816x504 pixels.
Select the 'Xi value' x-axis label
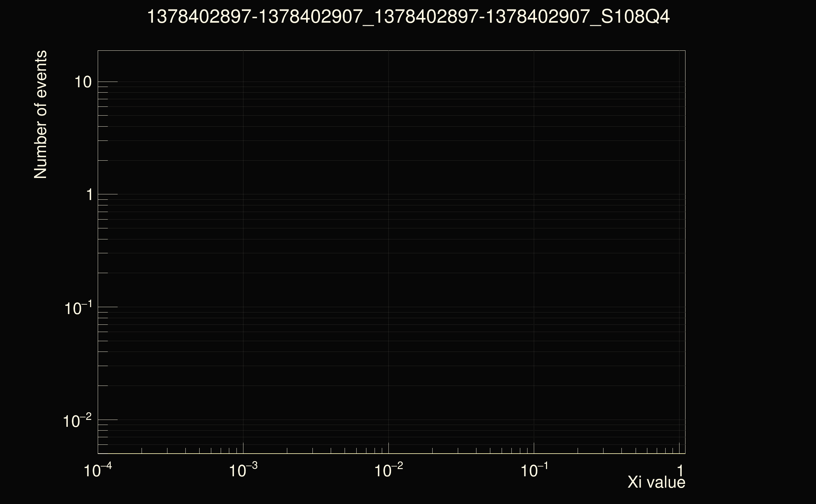[x=656, y=482]
